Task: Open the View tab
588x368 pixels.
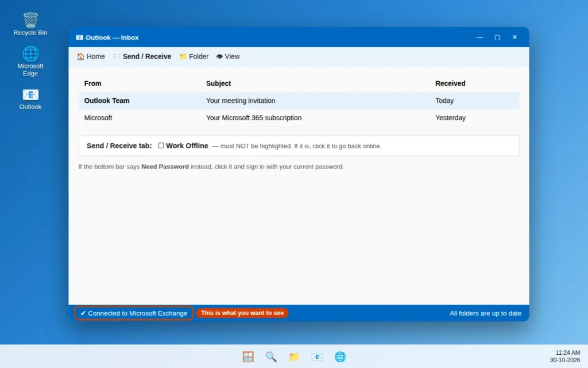Action: (227, 56)
